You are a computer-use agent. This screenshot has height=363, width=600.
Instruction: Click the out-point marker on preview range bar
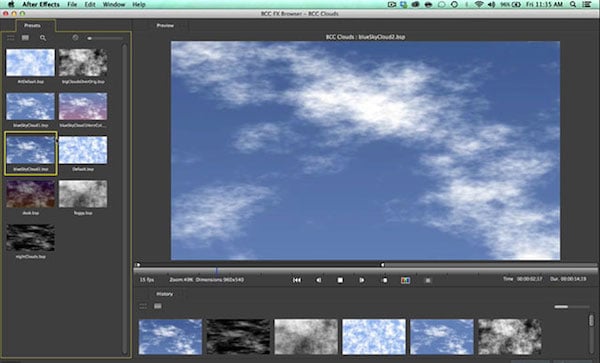click(x=382, y=265)
